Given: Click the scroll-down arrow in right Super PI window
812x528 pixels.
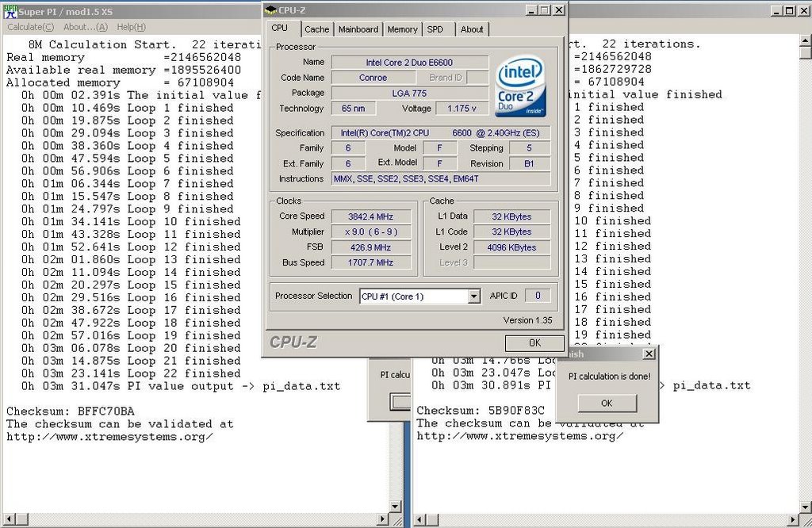Looking at the screenshot, I should [806, 507].
